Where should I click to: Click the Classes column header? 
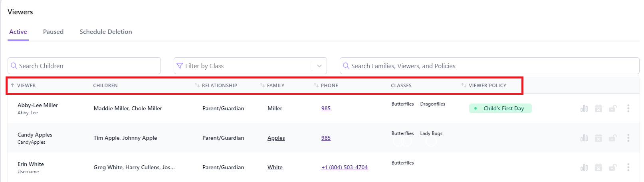click(x=401, y=85)
